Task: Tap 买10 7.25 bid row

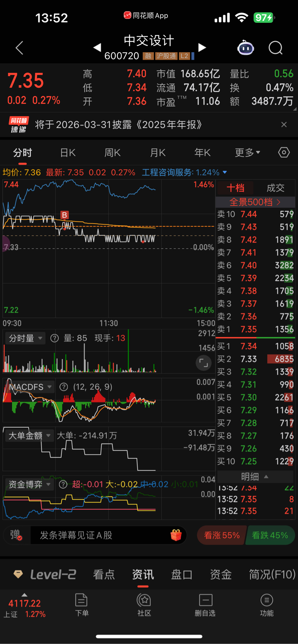Action: [255, 461]
